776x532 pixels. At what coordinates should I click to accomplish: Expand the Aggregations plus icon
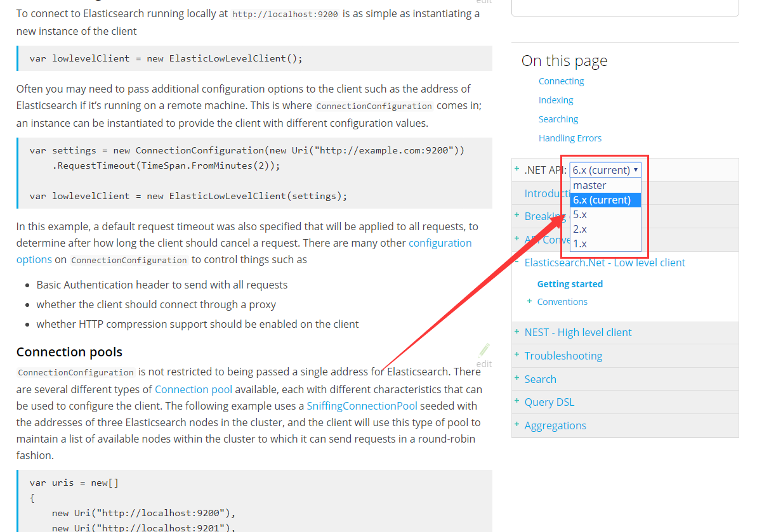click(516, 425)
